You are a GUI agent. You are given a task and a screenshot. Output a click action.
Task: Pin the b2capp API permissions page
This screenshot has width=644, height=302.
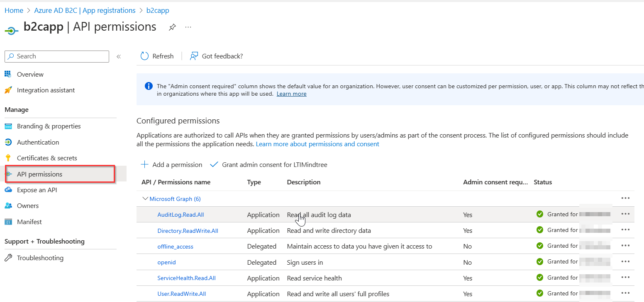pos(172,27)
